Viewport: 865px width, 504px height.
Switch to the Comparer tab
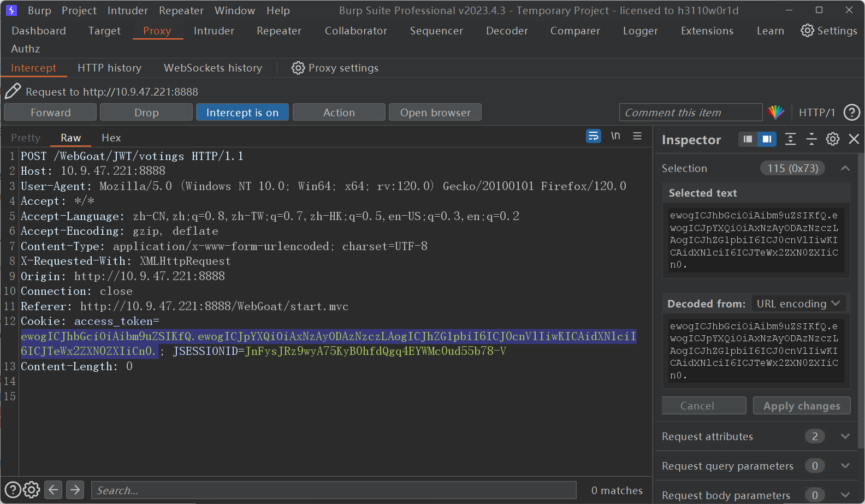point(575,31)
